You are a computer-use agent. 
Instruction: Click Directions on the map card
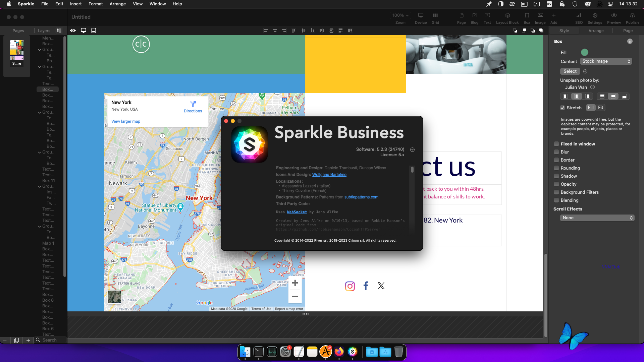193,107
